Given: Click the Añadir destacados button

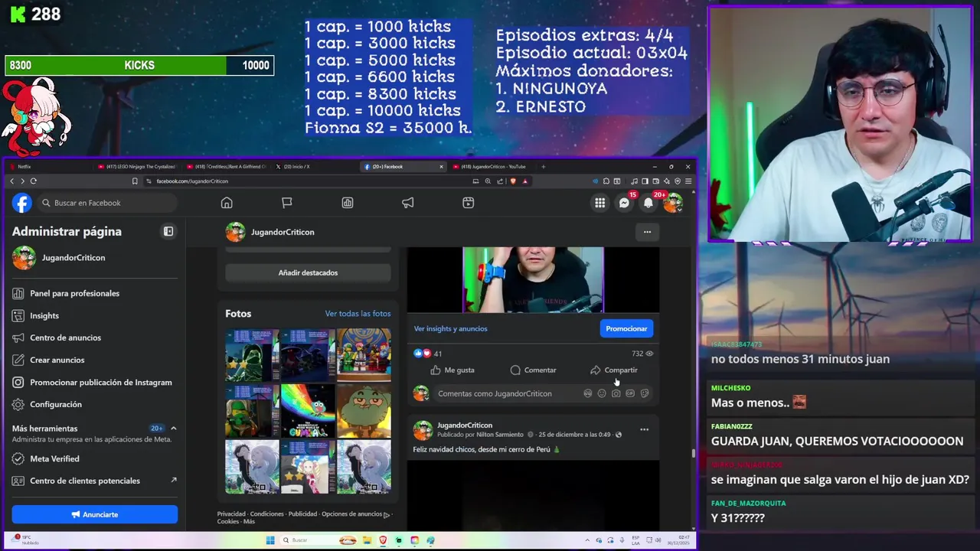Looking at the screenshot, I should 308,272.
